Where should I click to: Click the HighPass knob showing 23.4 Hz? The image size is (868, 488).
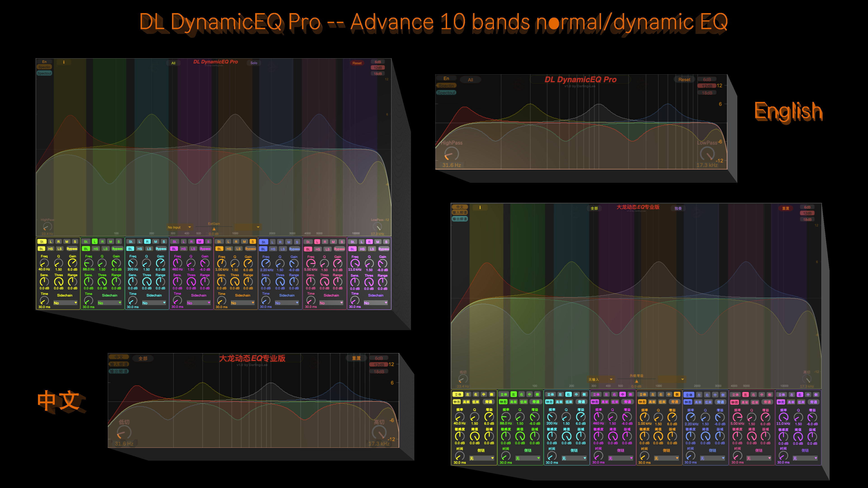(47, 227)
